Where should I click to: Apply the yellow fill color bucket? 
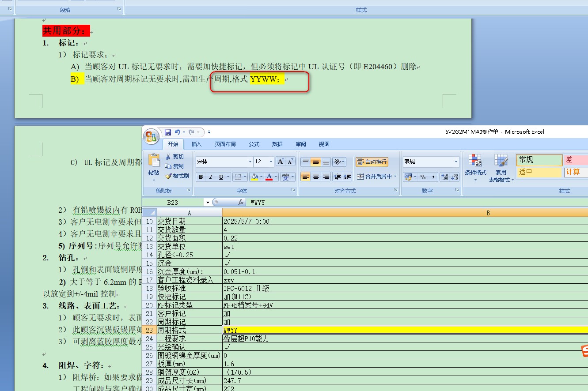[x=254, y=177]
